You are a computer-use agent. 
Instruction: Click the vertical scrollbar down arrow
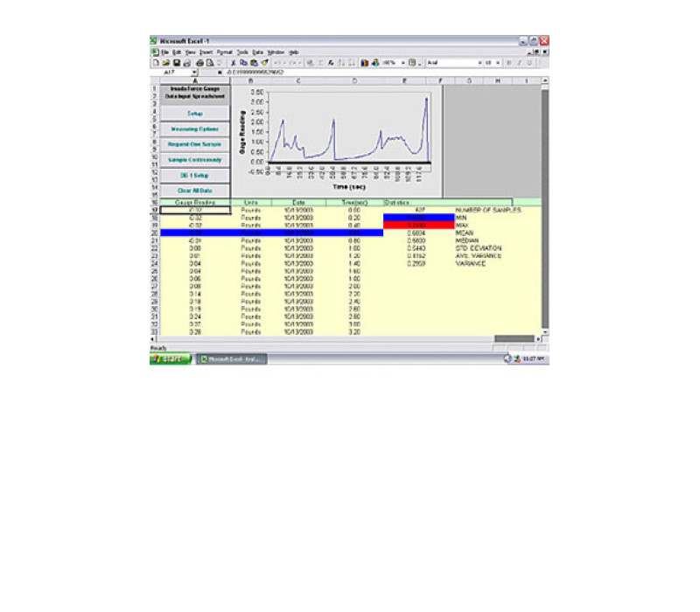click(545, 332)
